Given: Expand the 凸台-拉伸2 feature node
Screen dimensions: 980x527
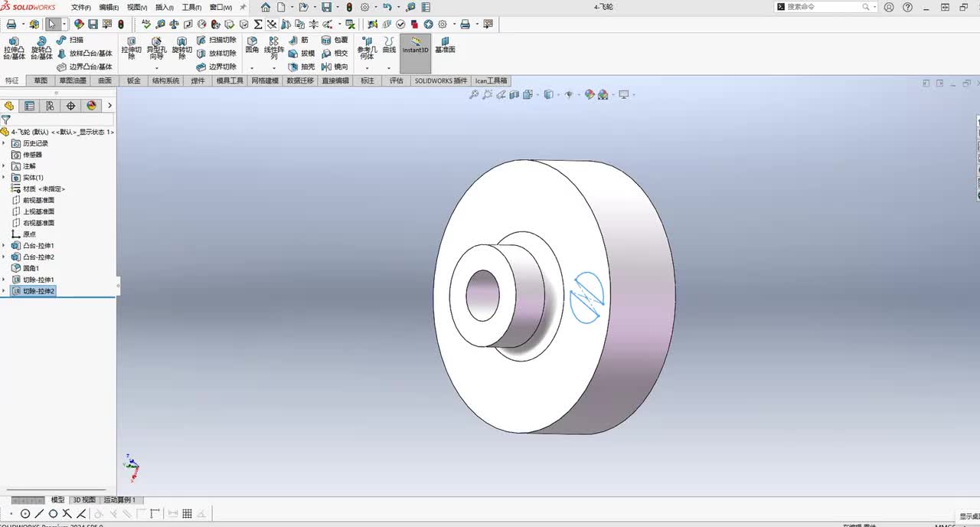Looking at the screenshot, I should 4,257.
